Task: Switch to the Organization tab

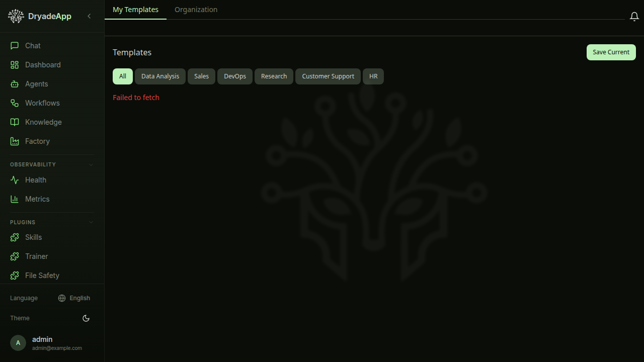Action: [196, 10]
